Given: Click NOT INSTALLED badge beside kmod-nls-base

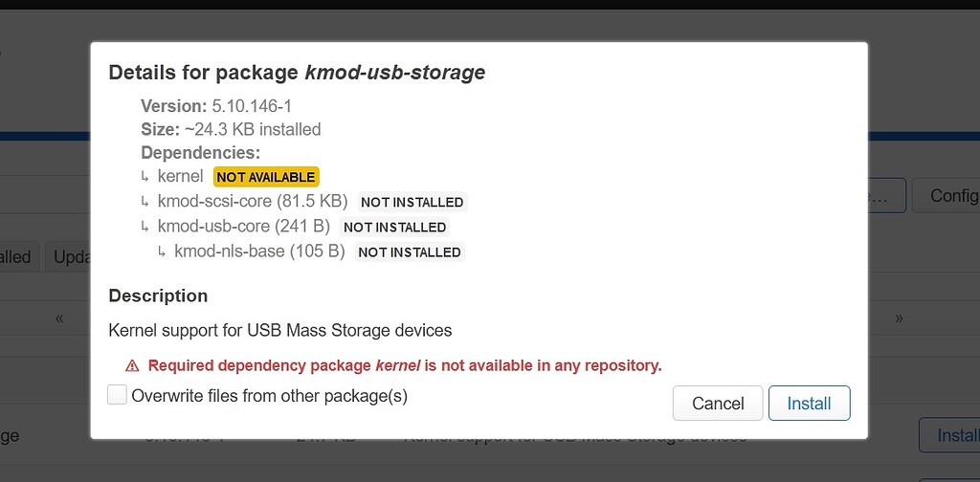Looking at the screenshot, I should 410,252.
